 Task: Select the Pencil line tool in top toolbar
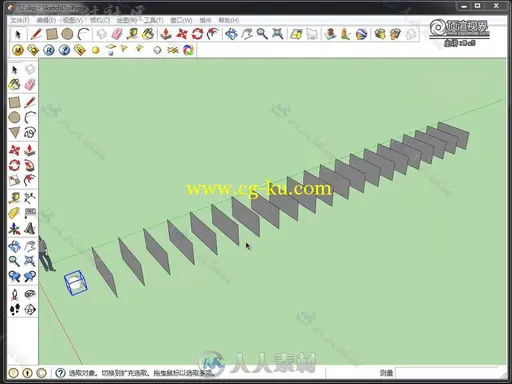point(36,34)
